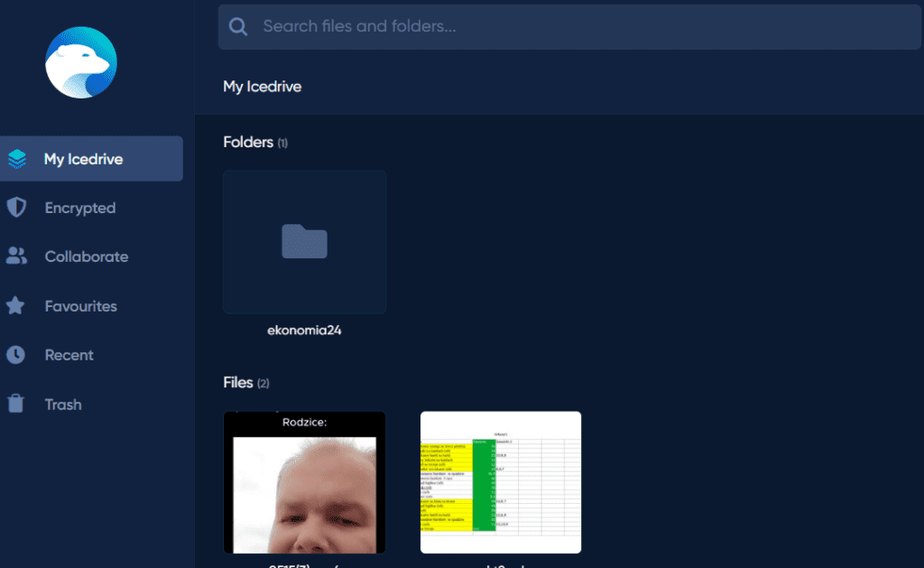Click the Collaborate people icon
Image resolution: width=924 pixels, height=568 pixels.
tap(16, 256)
